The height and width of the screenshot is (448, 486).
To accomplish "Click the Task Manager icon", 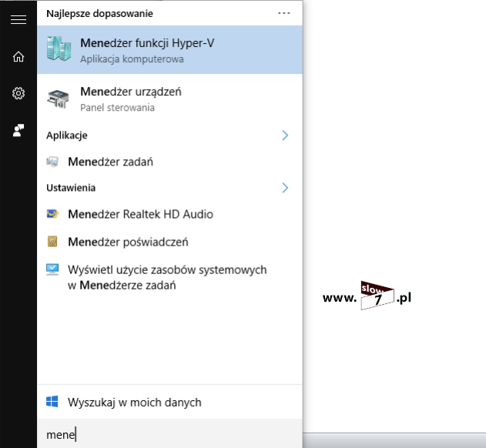I will point(52,162).
